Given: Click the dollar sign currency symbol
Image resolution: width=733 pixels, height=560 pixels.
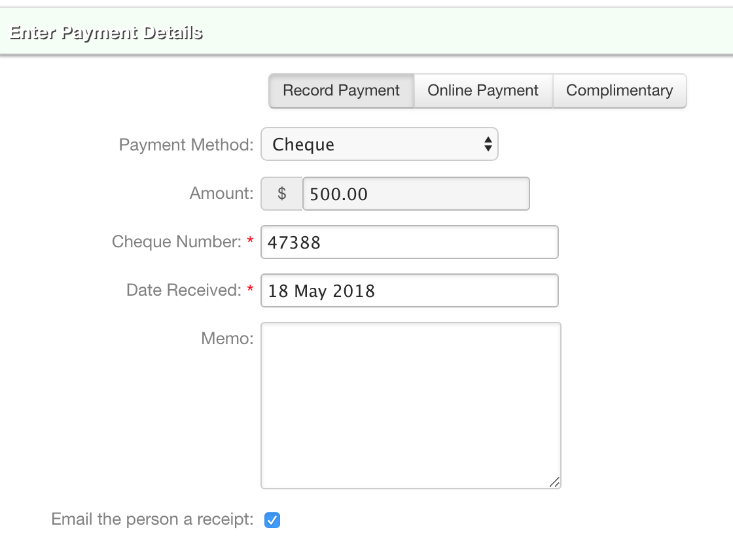Looking at the screenshot, I should pyautogui.click(x=282, y=194).
